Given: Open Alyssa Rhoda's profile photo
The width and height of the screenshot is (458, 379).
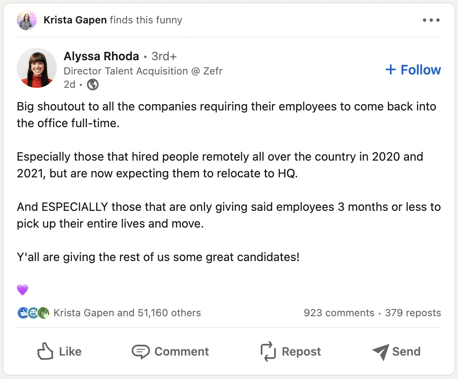Looking at the screenshot, I should click(x=37, y=68).
